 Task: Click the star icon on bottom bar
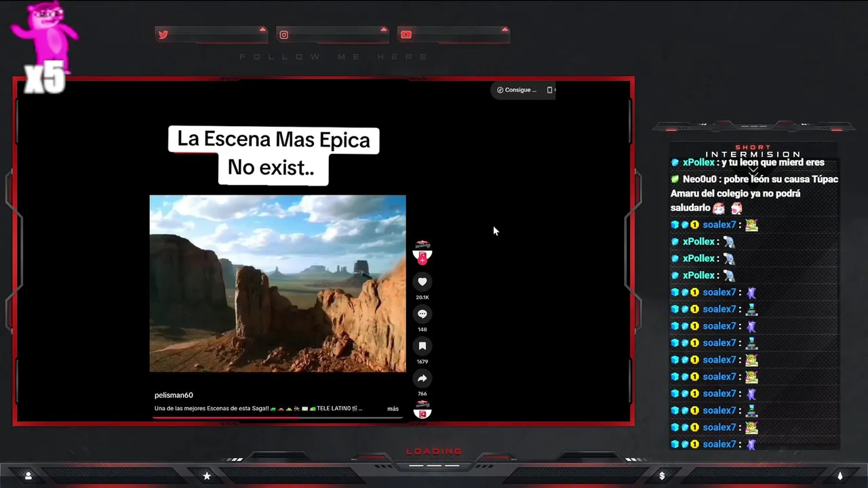click(207, 476)
